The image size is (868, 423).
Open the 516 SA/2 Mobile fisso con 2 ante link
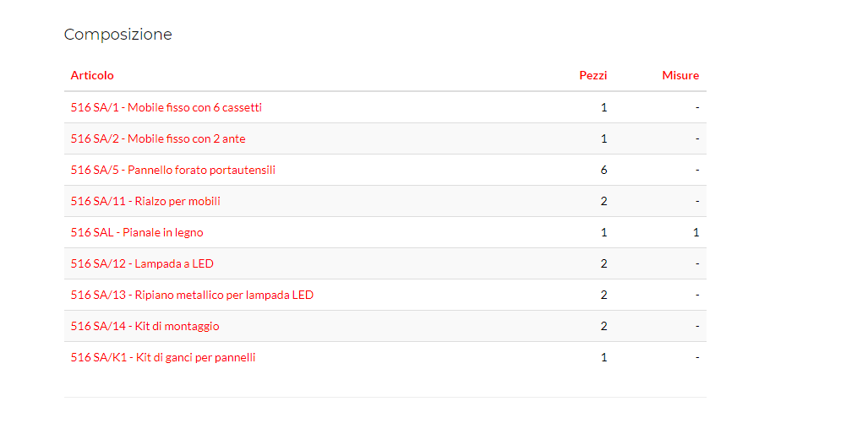(158, 138)
